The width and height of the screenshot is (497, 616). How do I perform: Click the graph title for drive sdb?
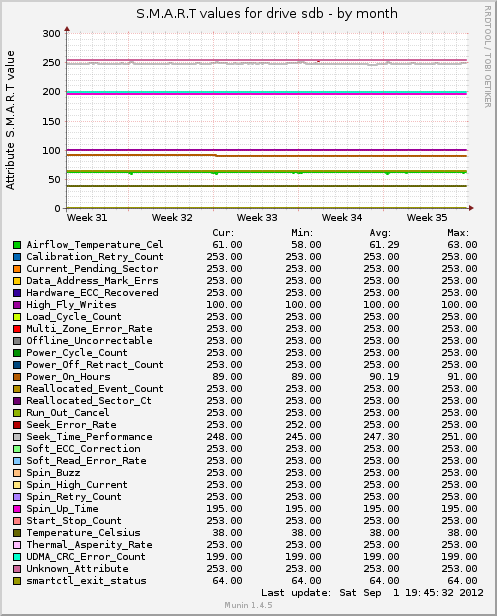coord(267,14)
